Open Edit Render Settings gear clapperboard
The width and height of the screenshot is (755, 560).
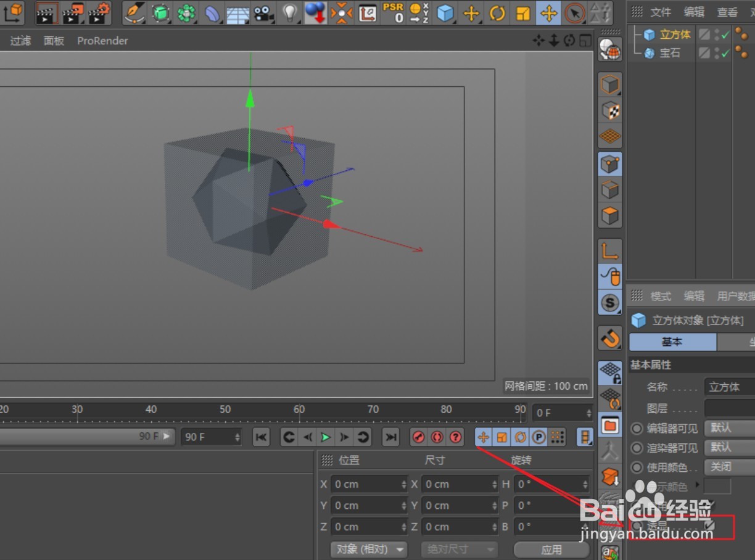[99, 12]
